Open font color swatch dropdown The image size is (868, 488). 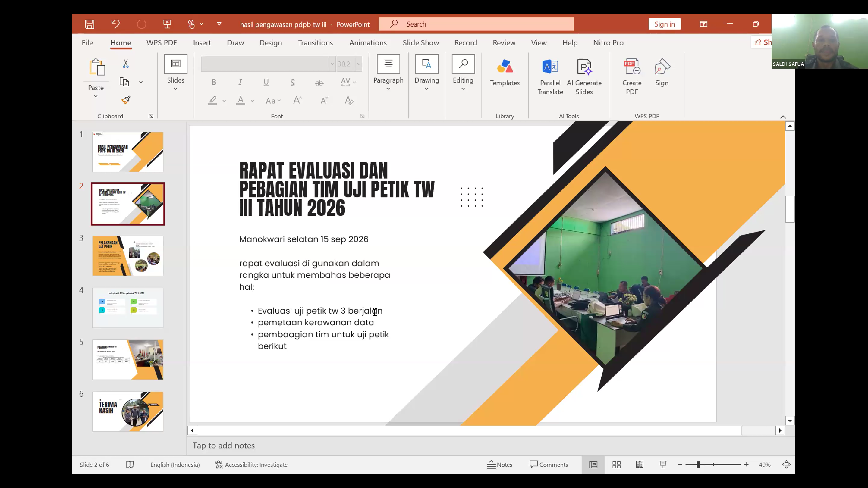pos(252,101)
